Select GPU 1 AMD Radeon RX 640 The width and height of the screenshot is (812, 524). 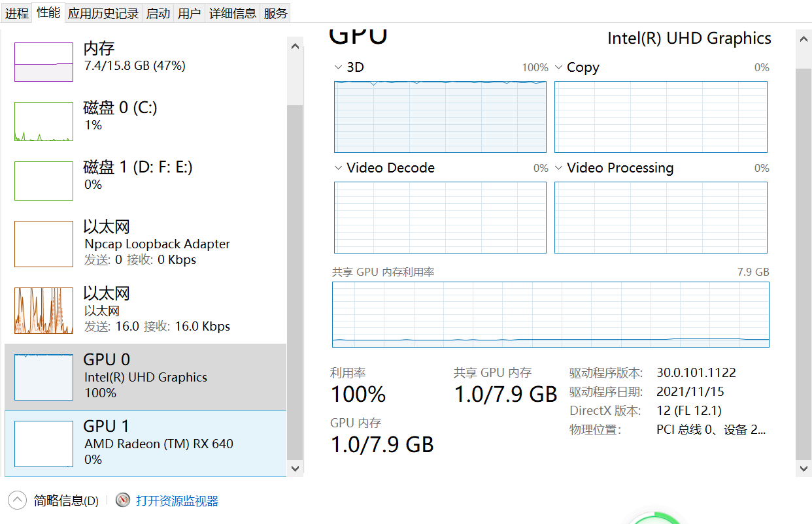click(145, 443)
